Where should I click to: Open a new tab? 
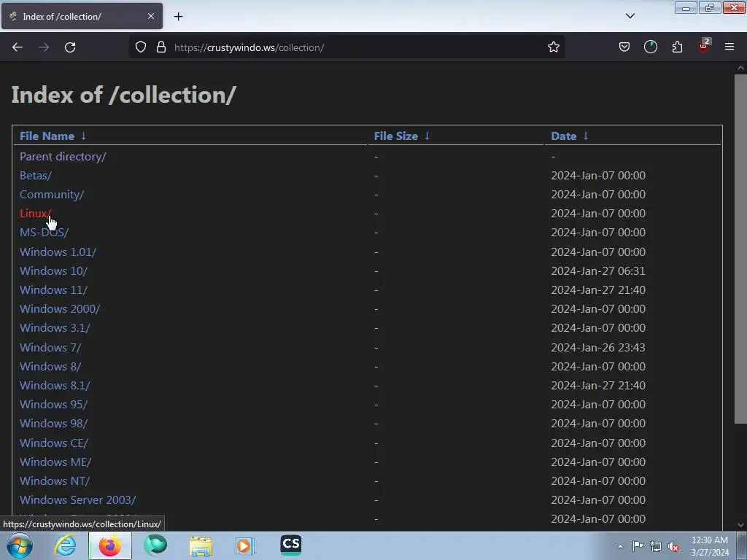click(178, 17)
